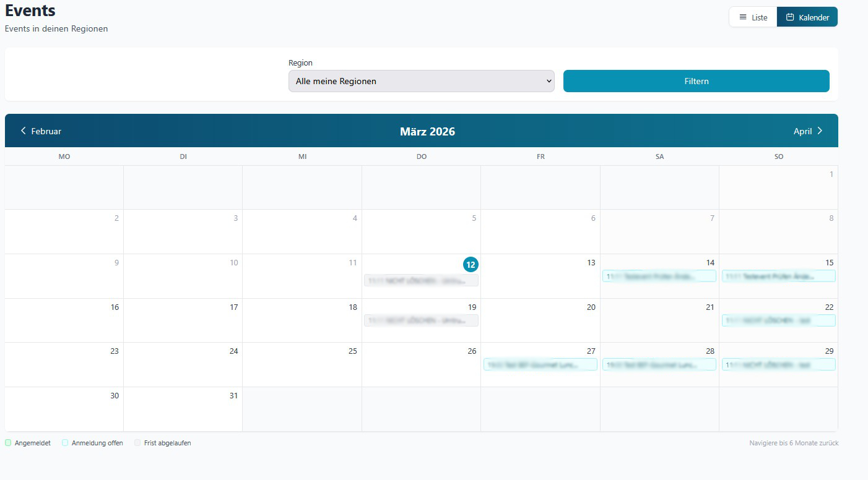Go to previous month Februar
This screenshot has height=480, width=868.
point(41,131)
